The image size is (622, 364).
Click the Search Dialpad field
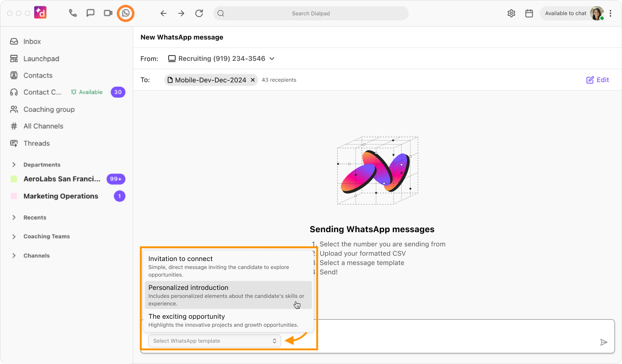tap(311, 13)
